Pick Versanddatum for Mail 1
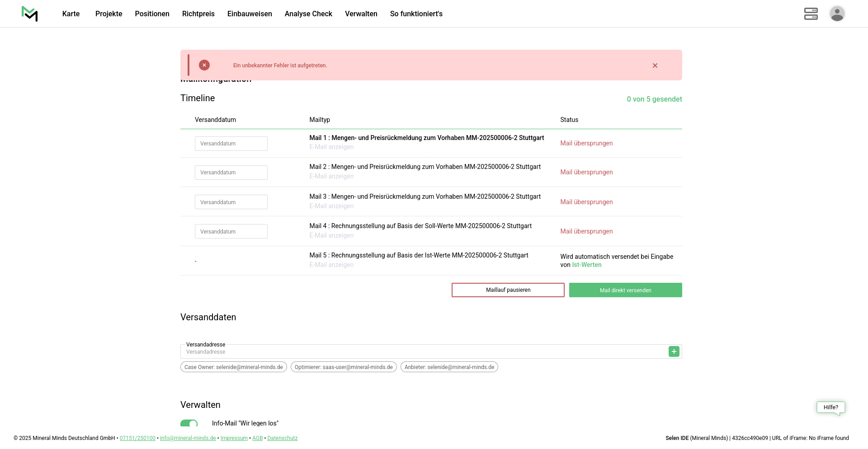This screenshot has width=868, height=449. pyautogui.click(x=231, y=144)
